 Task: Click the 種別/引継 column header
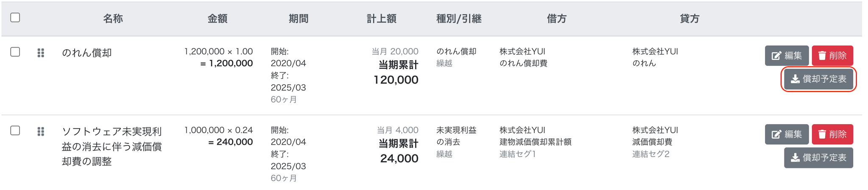459,19
